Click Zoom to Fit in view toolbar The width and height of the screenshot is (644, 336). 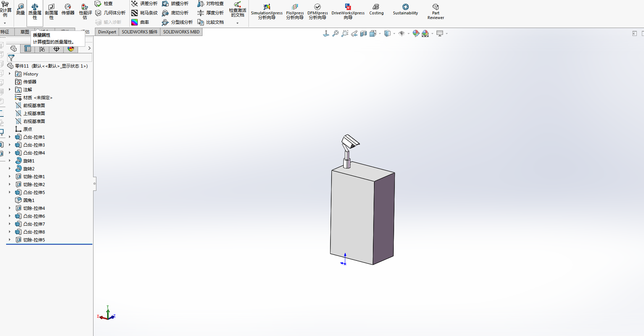(x=335, y=33)
